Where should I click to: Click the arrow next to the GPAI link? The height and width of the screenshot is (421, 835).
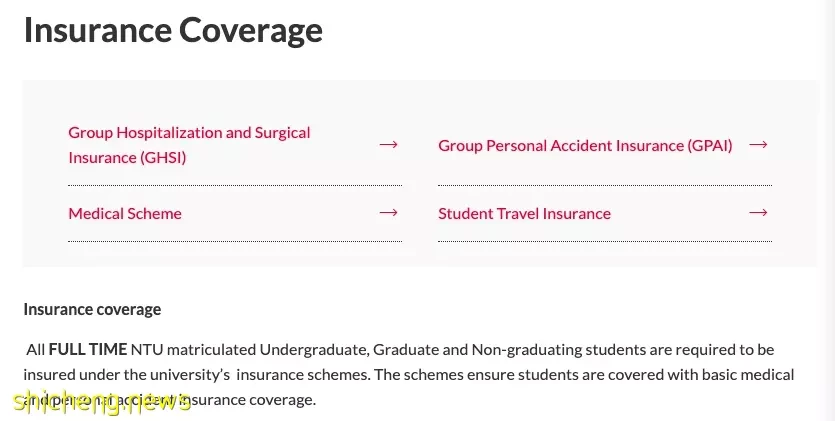coord(758,145)
